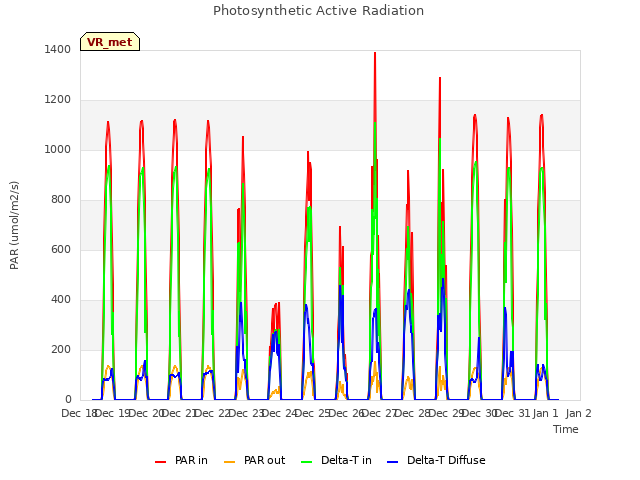Click the Dec 18 x-axis tick label
The height and width of the screenshot is (480, 640).
[79, 413]
